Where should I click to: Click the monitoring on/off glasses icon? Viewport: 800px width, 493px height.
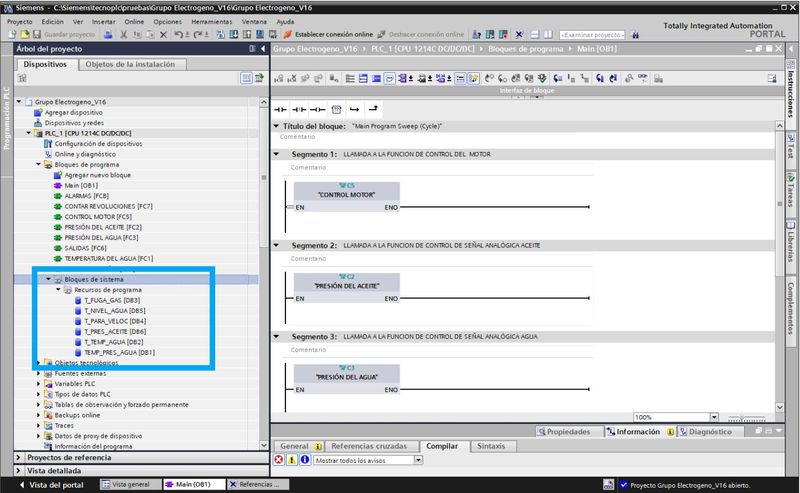pos(643,78)
